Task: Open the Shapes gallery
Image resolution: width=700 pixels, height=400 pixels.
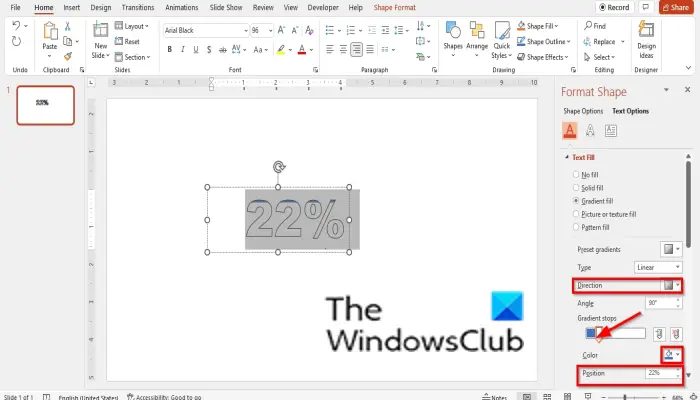Action: 453,39
